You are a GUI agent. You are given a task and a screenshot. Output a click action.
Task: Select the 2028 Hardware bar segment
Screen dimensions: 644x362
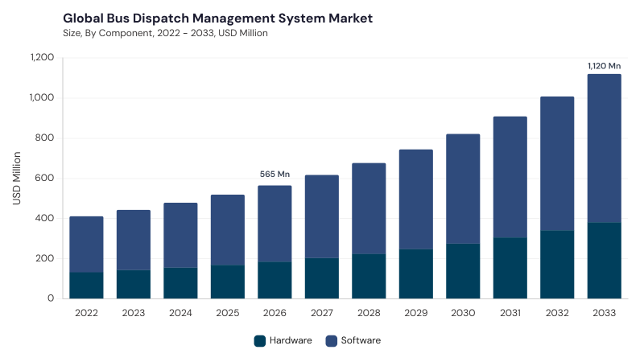(369, 276)
